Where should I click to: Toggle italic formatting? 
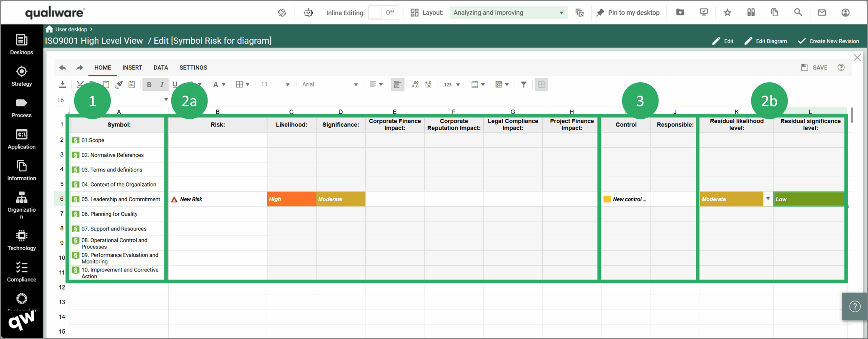tap(162, 84)
